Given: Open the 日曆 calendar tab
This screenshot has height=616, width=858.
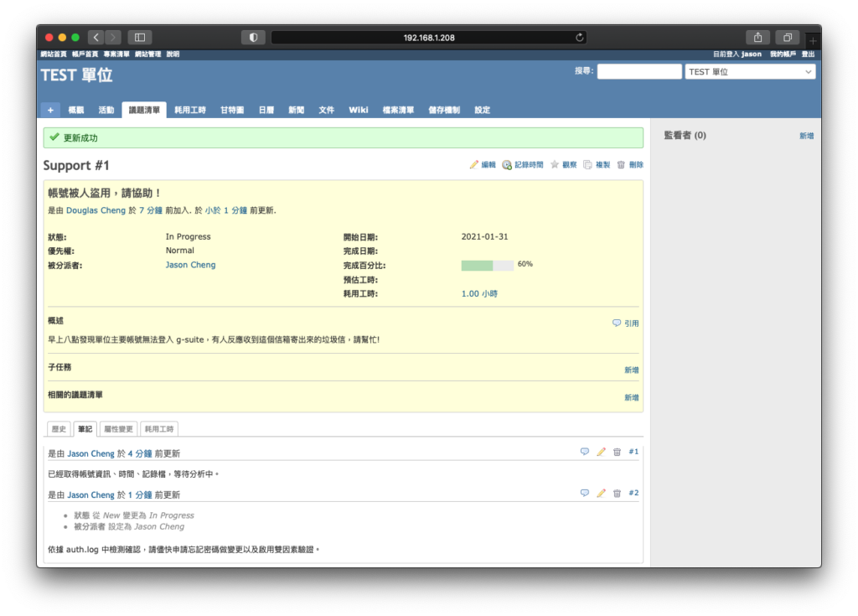Looking at the screenshot, I should (266, 110).
